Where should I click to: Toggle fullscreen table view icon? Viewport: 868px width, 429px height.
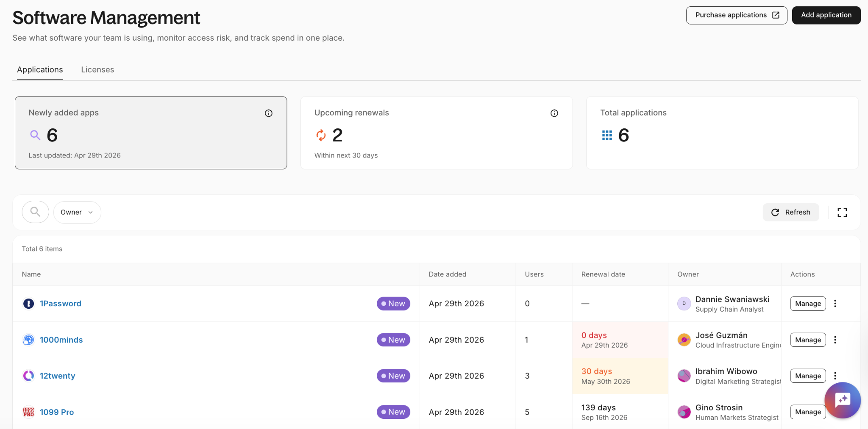[x=842, y=212]
